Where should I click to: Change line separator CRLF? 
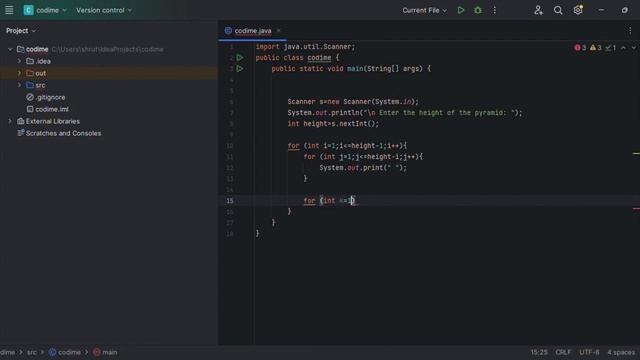coord(563,352)
